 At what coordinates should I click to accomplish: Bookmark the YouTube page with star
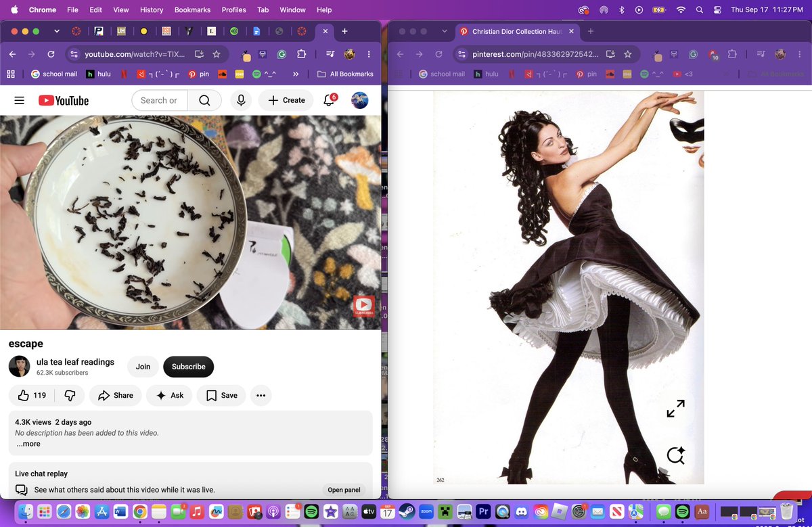click(216, 54)
